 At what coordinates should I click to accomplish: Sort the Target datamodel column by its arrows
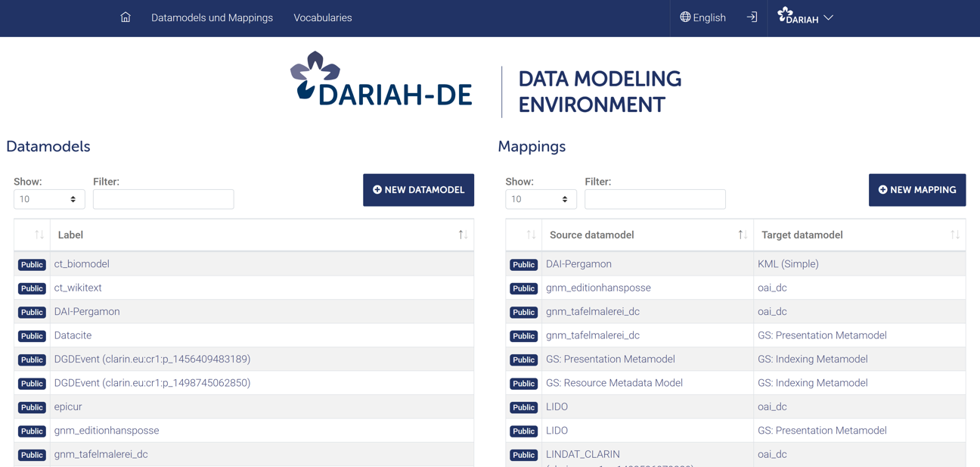click(x=954, y=235)
